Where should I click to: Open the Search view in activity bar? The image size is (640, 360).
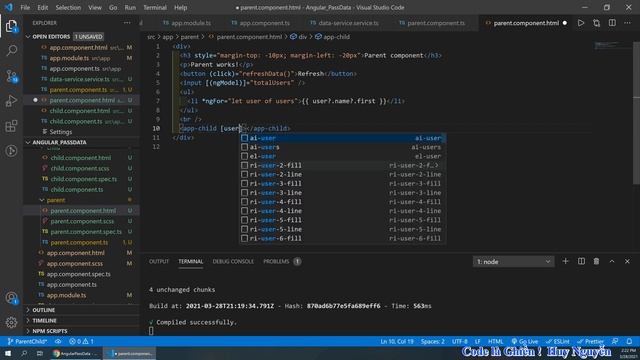(11, 51)
